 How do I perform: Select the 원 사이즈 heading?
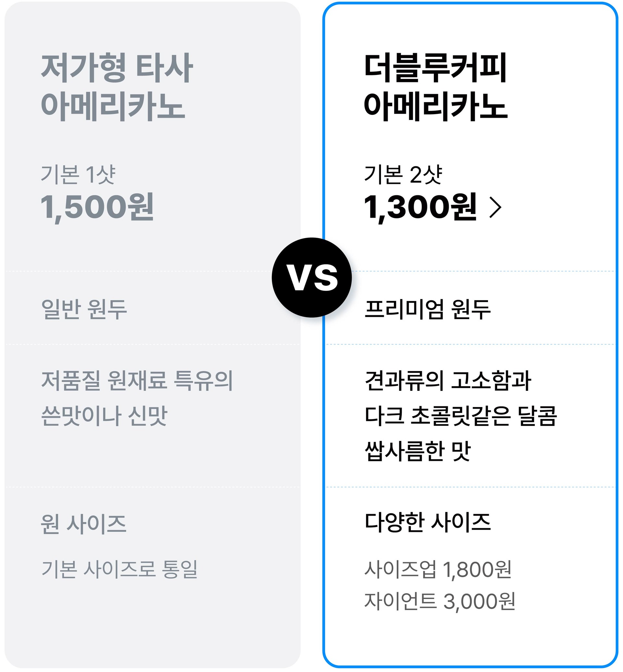84,524
